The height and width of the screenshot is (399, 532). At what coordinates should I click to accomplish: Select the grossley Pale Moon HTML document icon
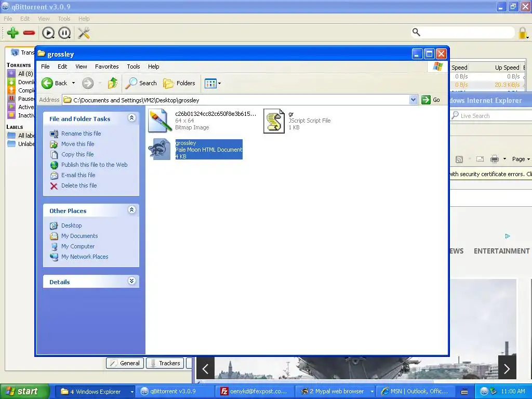click(x=159, y=149)
